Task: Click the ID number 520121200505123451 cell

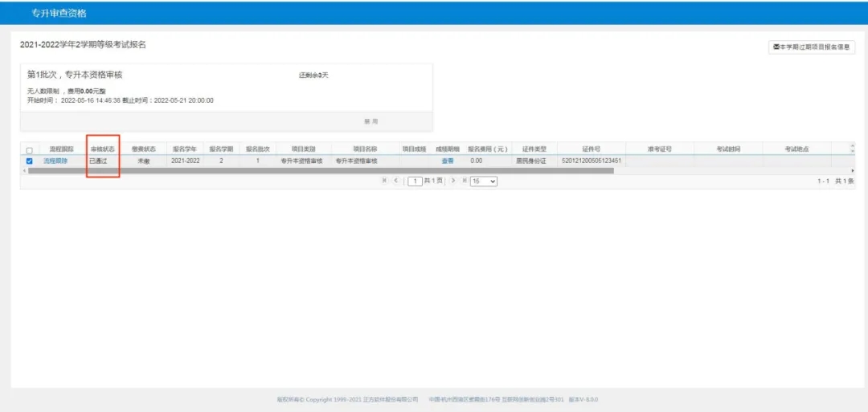Action: pyautogui.click(x=592, y=161)
